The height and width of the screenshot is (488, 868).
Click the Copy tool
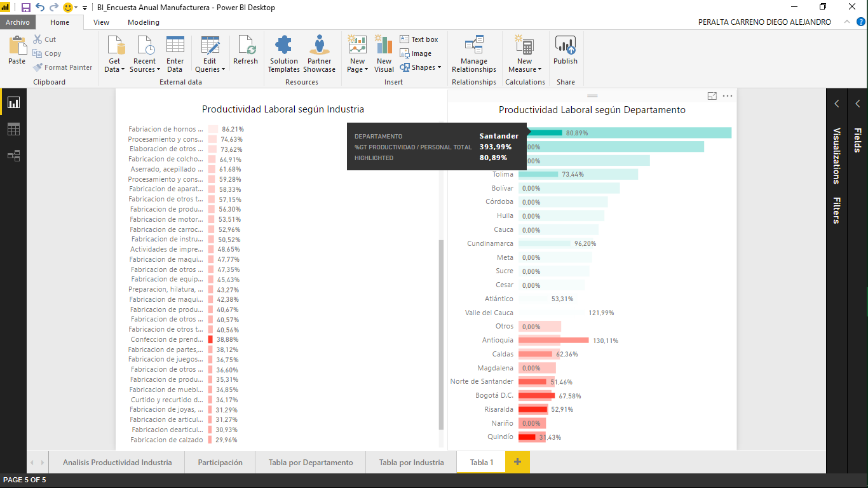(48, 53)
